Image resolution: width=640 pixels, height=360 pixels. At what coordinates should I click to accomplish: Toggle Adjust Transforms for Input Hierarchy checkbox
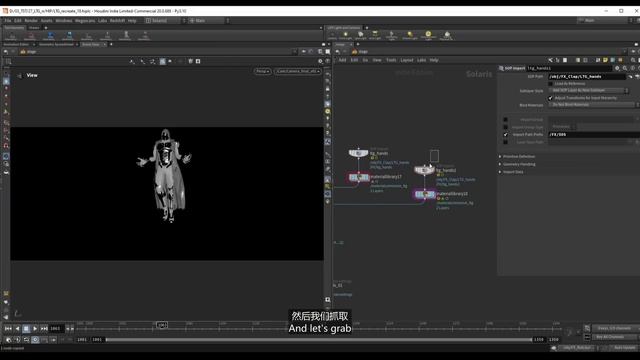click(x=550, y=98)
